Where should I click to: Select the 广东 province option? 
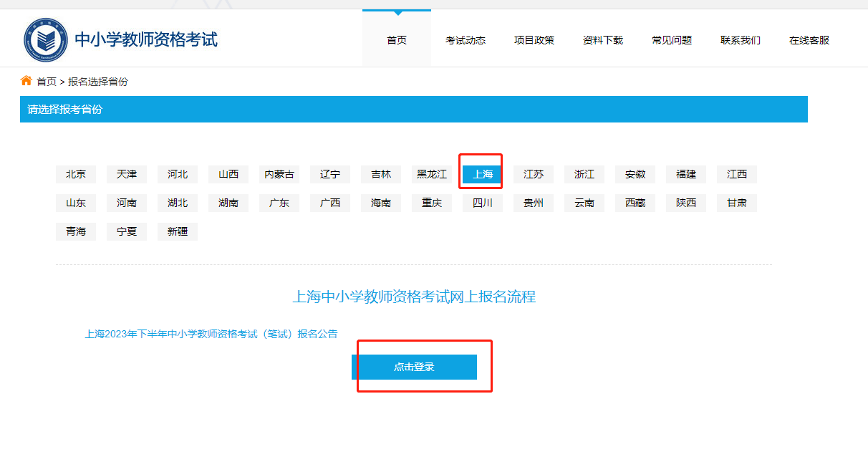(x=279, y=202)
